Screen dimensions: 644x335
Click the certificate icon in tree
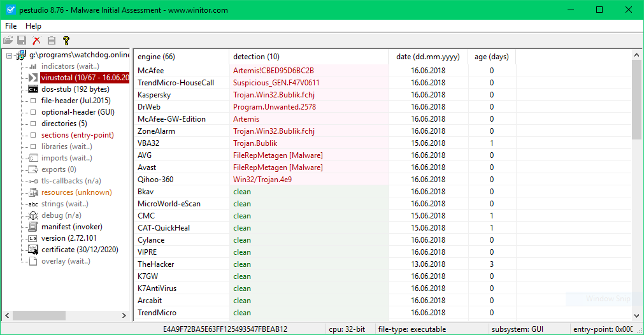pos(33,250)
